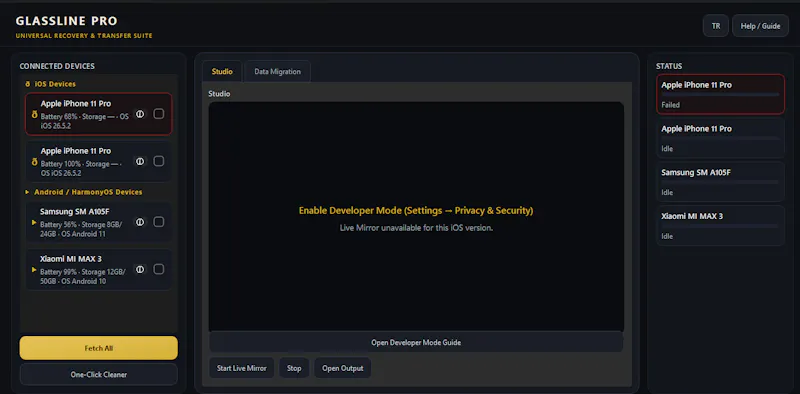
Task: Show info icon for Samsung SM A105F
Action: (x=140, y=222)
